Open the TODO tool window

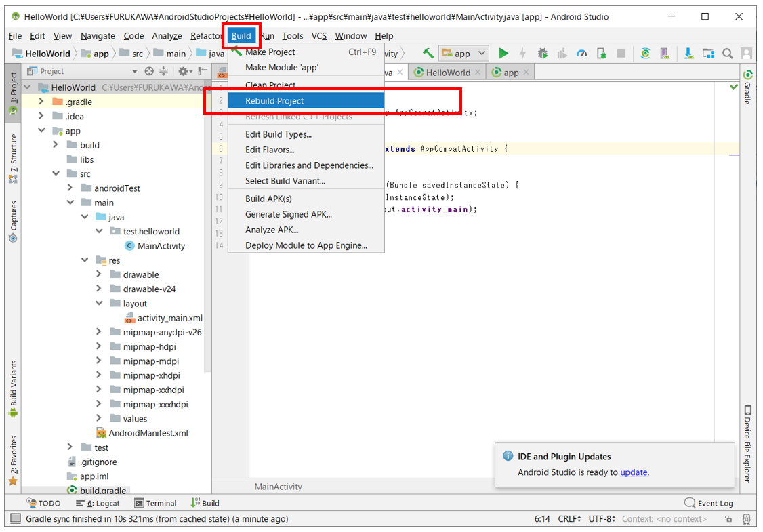[x=44, y=503]
